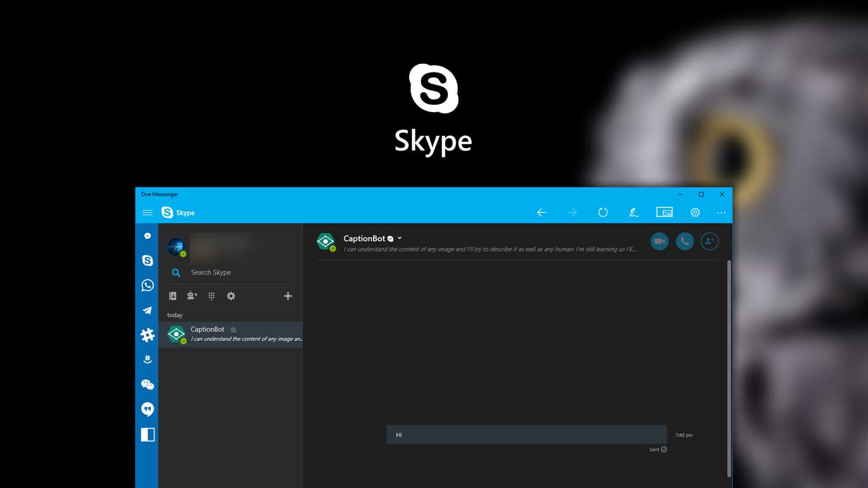The image size is (868, 488).
Task: Switch to Facebook Messenger in the sidebar
Action: pos(147,236)
